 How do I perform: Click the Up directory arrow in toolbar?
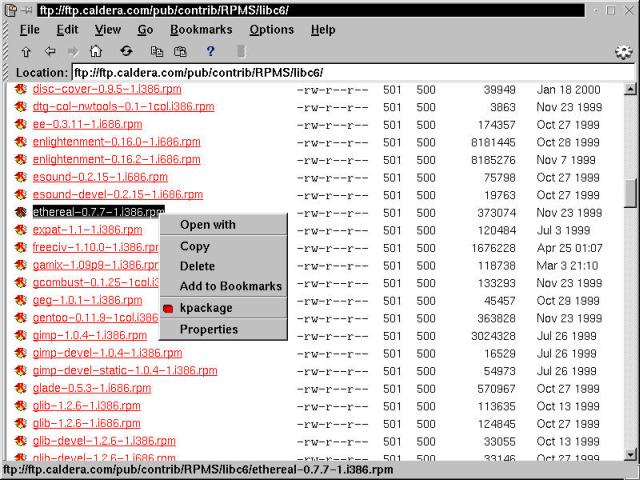coord(26,51)
